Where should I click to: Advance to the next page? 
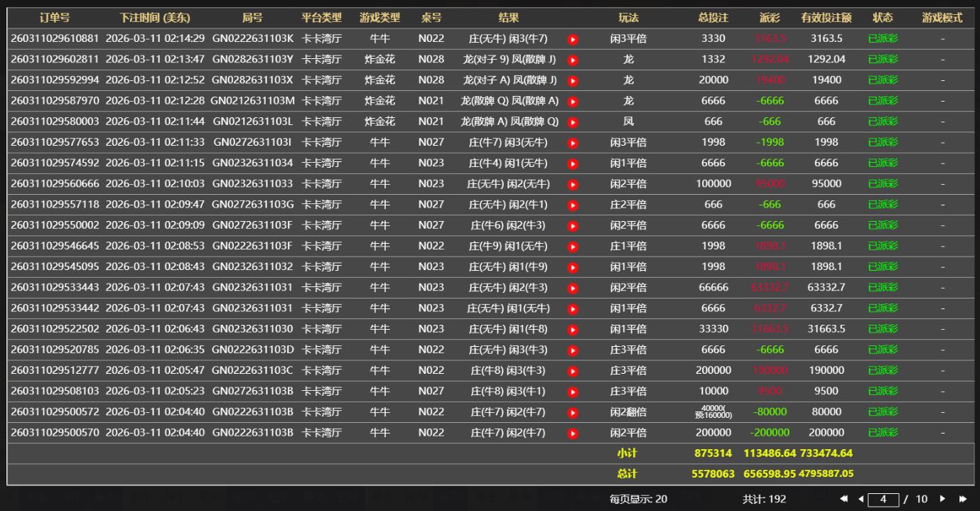coord(943,499)
